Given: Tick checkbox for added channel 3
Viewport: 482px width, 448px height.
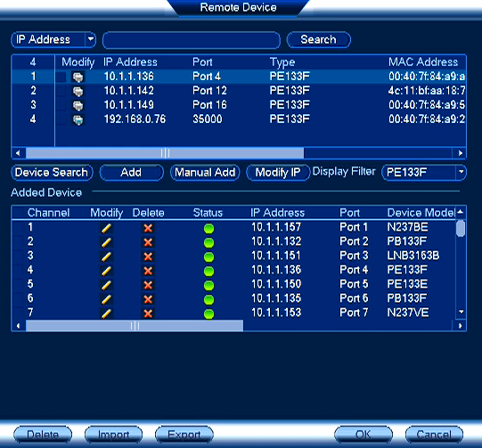Looking at the screenshot, I should 18,257.
